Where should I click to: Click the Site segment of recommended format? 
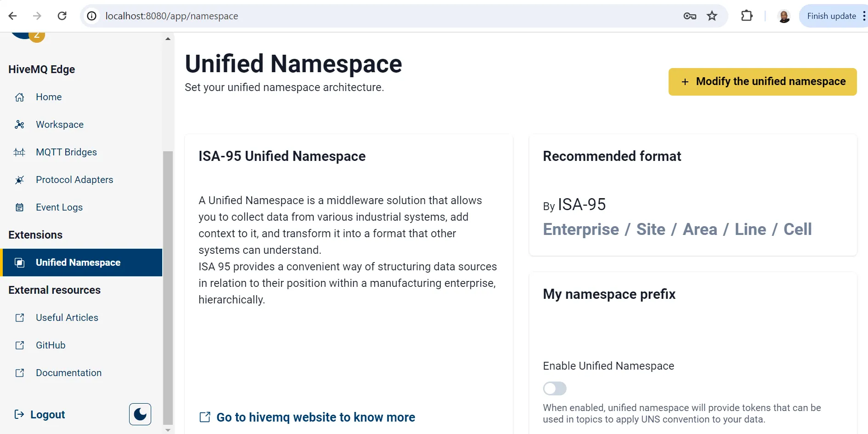pos(651,229)
